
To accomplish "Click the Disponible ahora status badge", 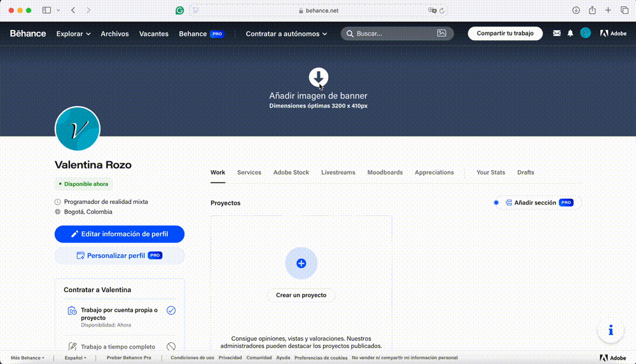I will 83,184.
